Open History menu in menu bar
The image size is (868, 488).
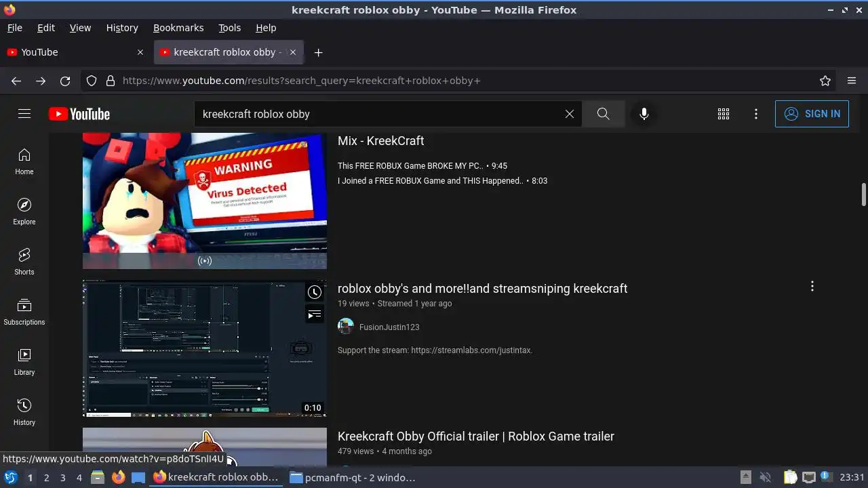(x=122, y=28)
